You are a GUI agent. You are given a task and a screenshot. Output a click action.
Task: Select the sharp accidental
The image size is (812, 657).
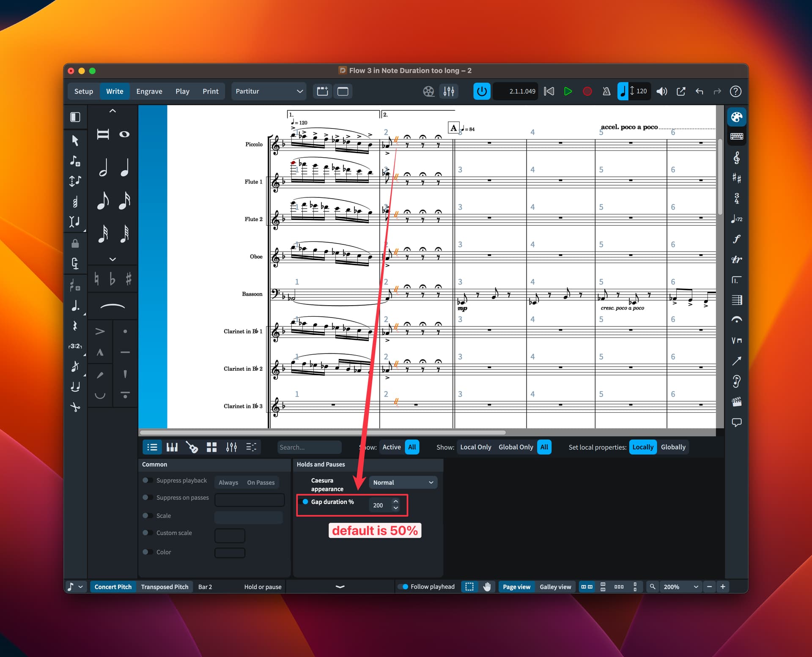129,279
